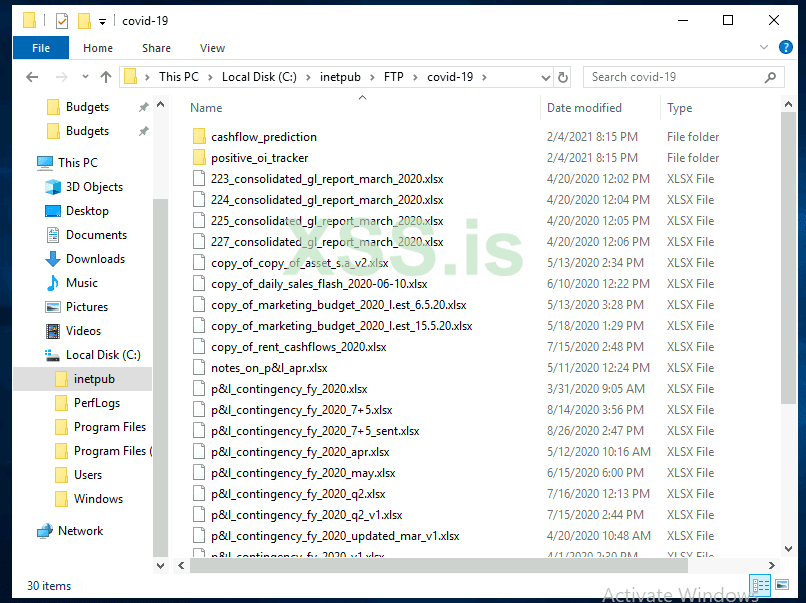The height and width of the screenshot is (603, 806).
Task: Click the Search covid-19 input field
Action: coord(684,77)
